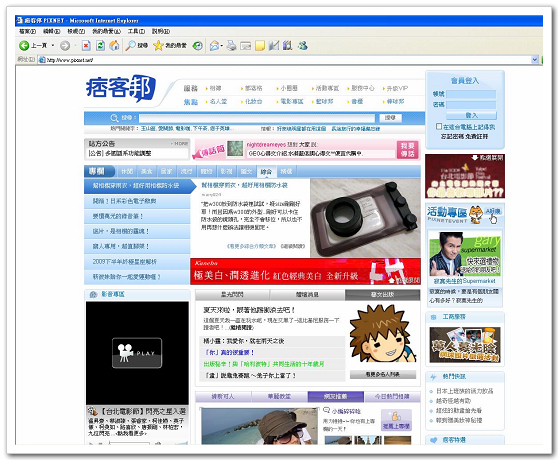Select the first column category tab after 專欄
The image size is (558, 460).
click(x=127, y=171)
